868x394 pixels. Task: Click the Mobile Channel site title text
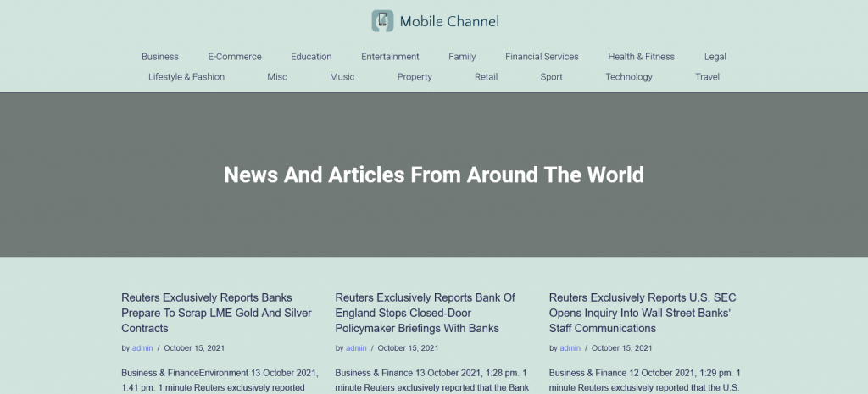click(x=449, y=21)
